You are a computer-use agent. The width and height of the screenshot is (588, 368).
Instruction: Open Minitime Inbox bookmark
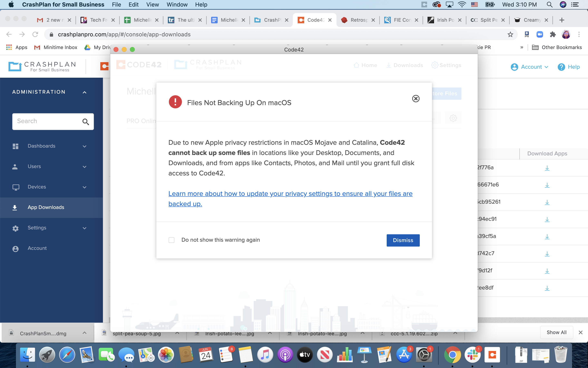[x=56, y=47]
